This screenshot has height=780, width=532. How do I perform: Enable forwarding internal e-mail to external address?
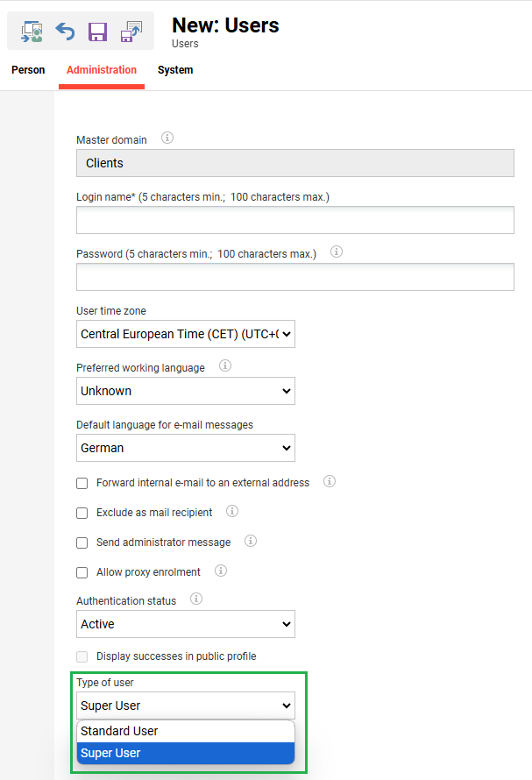[82, 483]
